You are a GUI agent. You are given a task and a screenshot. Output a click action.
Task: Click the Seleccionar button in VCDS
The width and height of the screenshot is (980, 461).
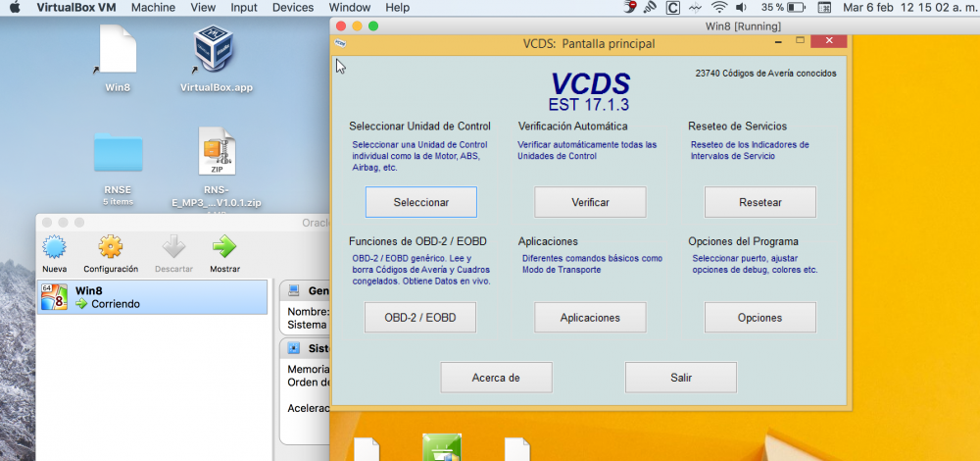pos(420,202)
